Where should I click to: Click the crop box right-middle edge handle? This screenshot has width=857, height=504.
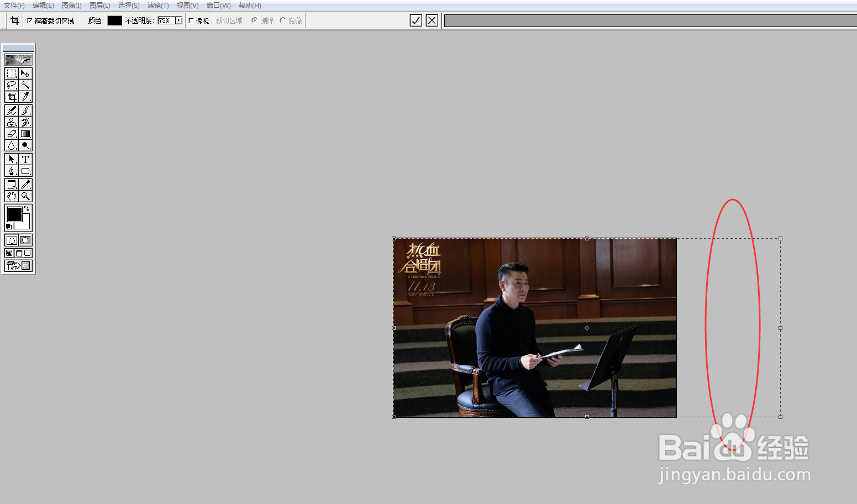780,328
